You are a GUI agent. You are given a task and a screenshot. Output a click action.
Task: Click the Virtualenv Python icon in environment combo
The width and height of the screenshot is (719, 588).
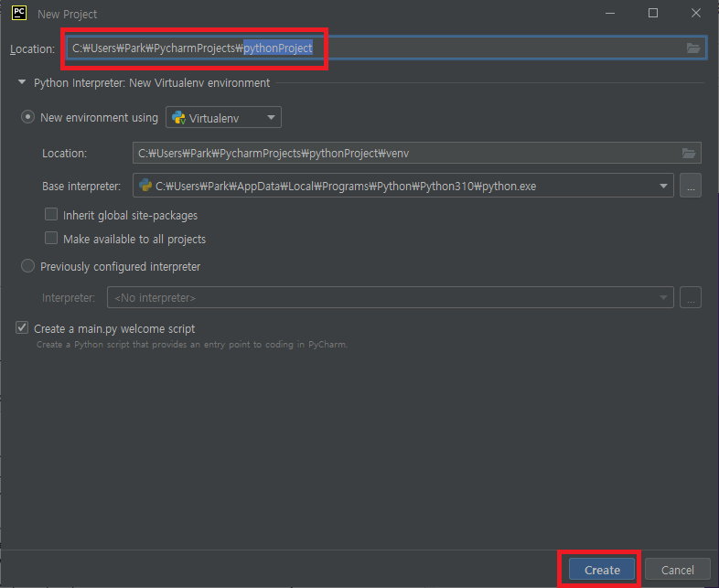click(178, 118)
